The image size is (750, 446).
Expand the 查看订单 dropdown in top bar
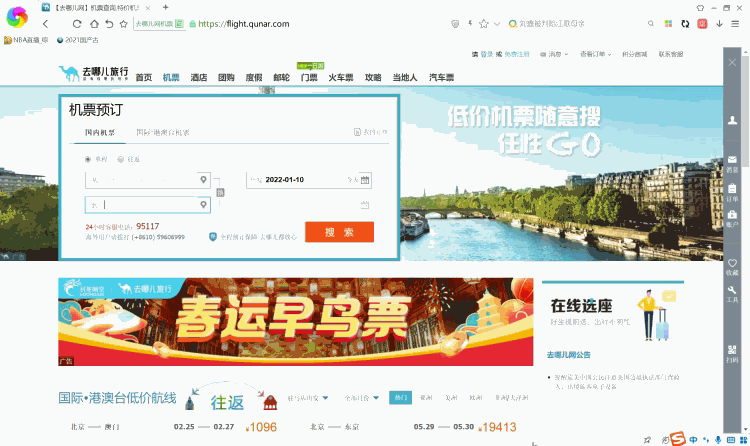point(598,54)
